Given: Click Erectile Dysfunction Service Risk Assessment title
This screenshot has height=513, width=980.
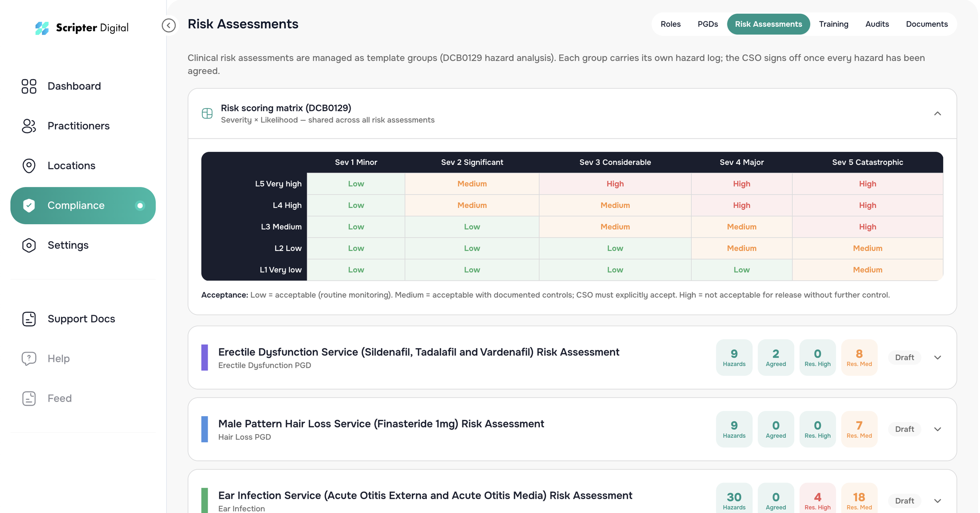Looking at the screenshot, I should (419, 352).
